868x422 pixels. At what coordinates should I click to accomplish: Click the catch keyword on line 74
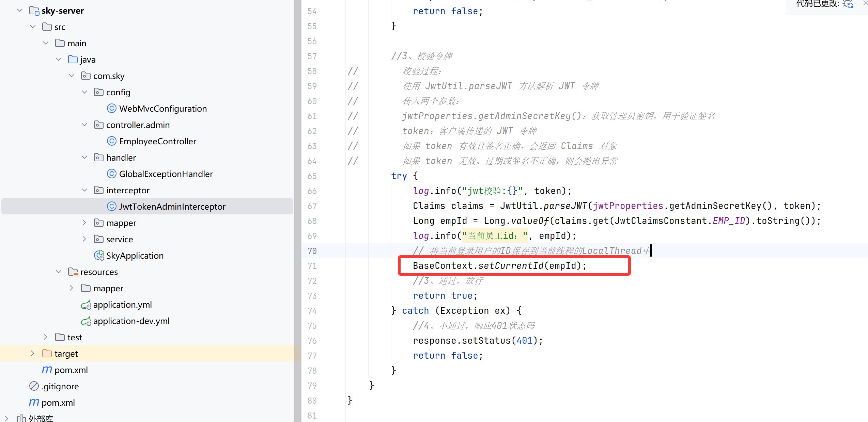tap(415, 311)
